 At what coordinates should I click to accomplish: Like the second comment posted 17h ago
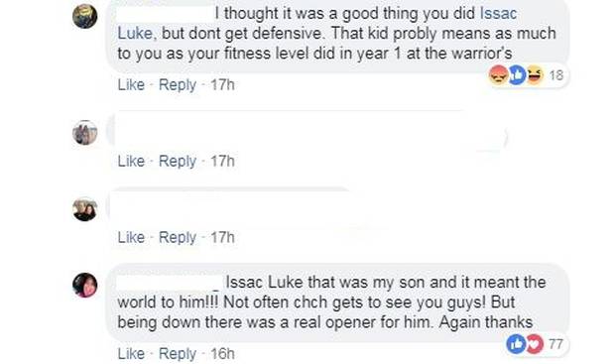point(131,161)
